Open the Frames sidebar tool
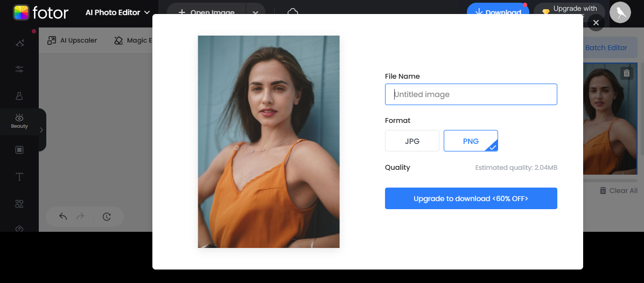Screen dimensions: 644x283 coord(19,150)
